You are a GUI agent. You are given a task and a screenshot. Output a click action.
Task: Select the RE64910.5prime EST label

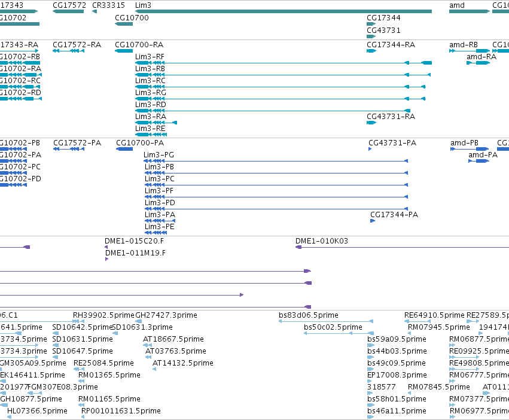pos(434,315)
